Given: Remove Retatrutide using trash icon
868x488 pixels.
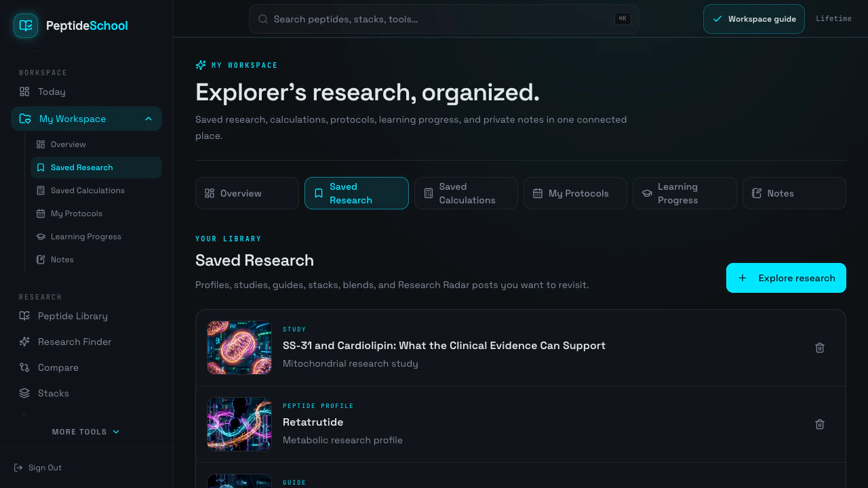Looking at the screenshot, I should [820, 424].
